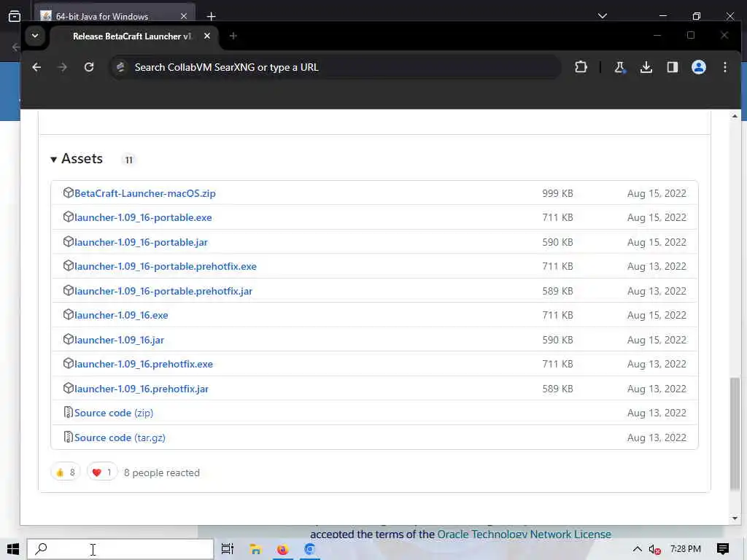Image resolution: width=747 pixels, height=560 pixels.
Task: Download launcher-1.09_16.prehotfix.jar
Action: pyautogui.click(x=142, y=389)
